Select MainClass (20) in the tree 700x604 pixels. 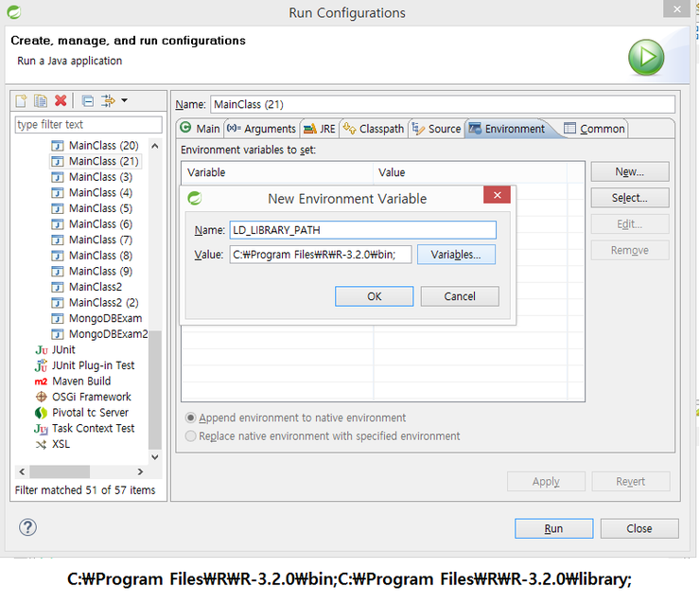[x=104, y=146]
